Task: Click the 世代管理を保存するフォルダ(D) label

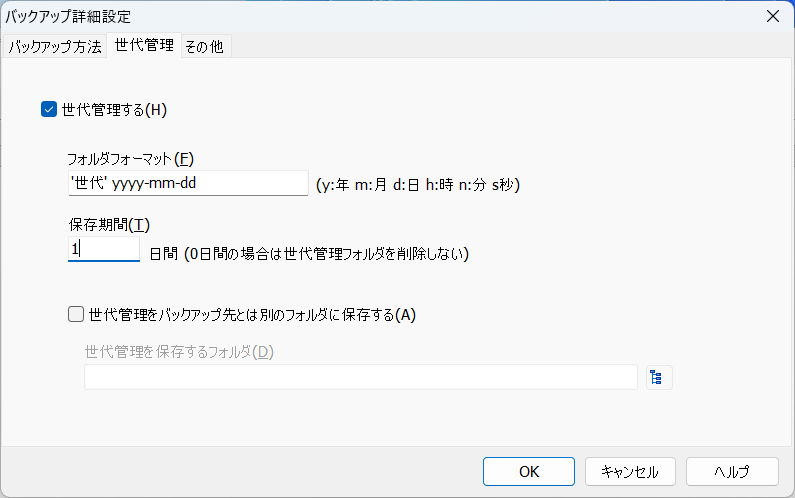Action: 179,351
